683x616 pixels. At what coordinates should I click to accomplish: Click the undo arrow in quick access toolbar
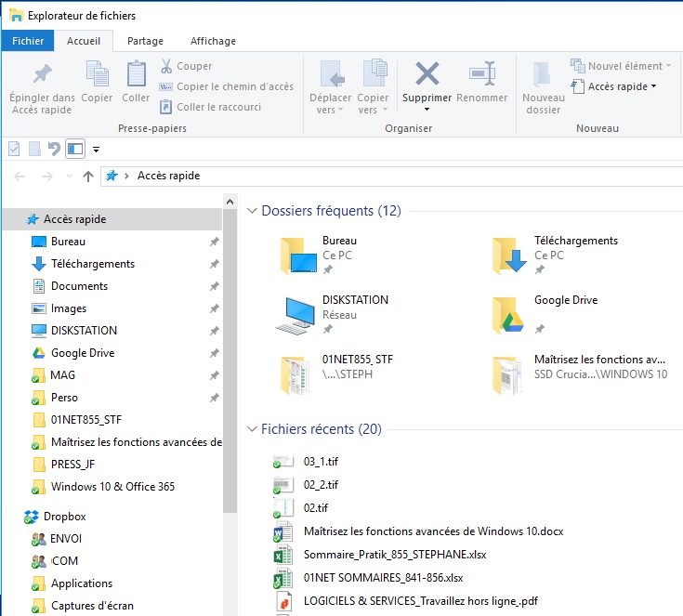pyautogui.click(x=54, y=149)
